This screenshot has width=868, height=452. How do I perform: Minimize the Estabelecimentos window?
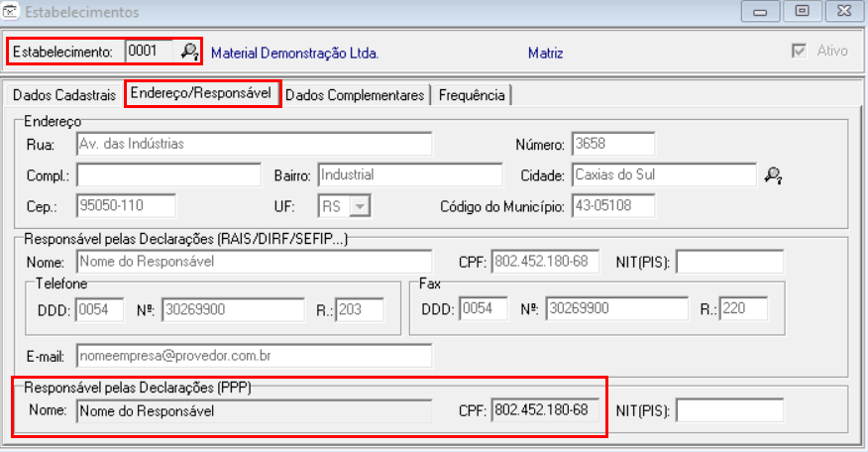click(x=760, y=13)
